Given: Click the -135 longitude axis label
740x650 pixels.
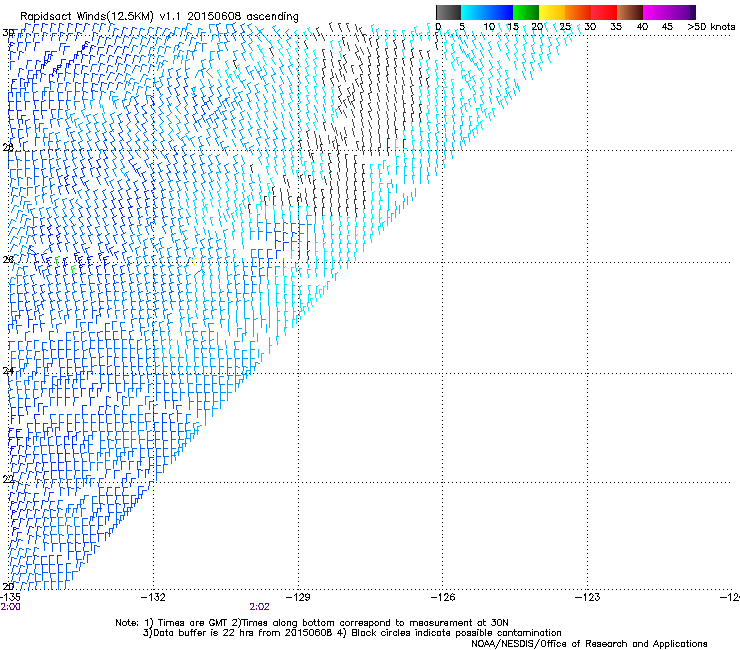Looking at the screenshot, I should pyautogui.click(x=10, y=597).
